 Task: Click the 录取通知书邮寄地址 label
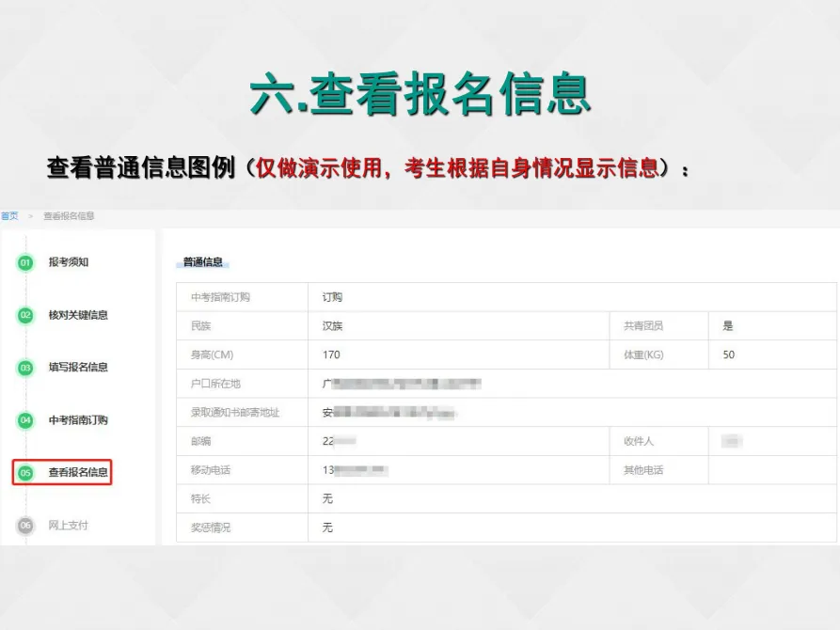click(x=235, y=413)
